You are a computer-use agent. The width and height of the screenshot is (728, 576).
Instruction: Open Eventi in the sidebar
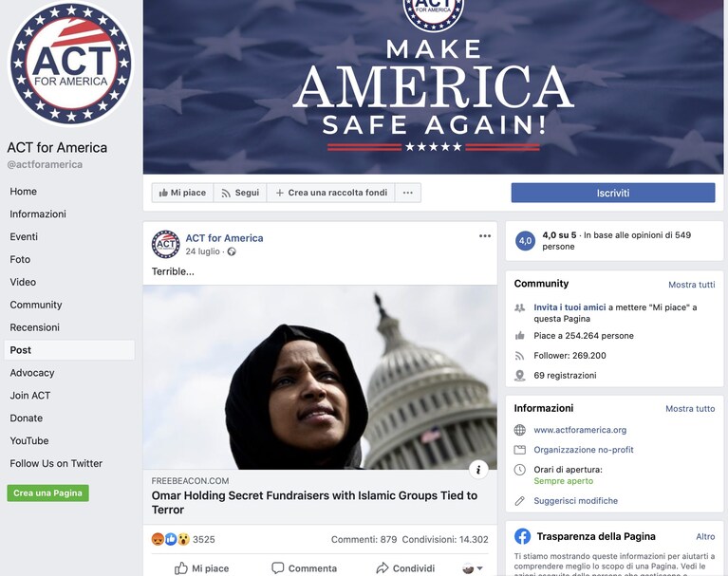tap(24, 236)
